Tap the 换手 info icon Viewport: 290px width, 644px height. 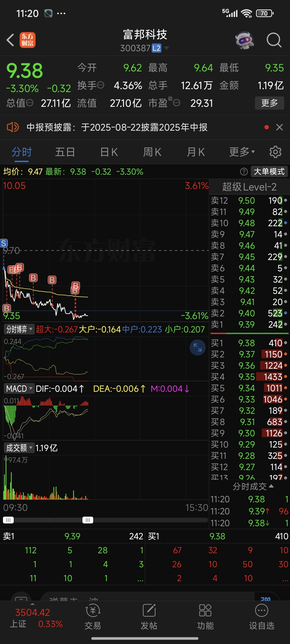point(100,85)
